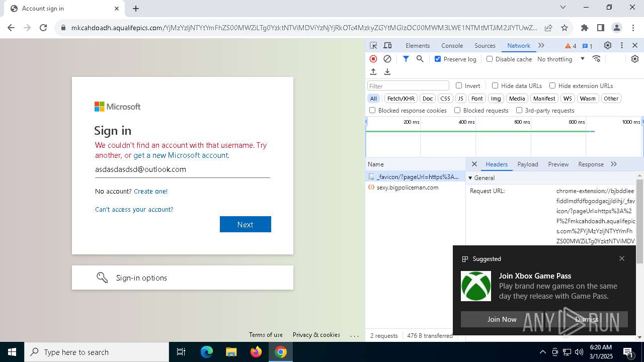Viewport: 644px width, 362px height.
Task: Check Blocked requests option
Action: (457, 110)
